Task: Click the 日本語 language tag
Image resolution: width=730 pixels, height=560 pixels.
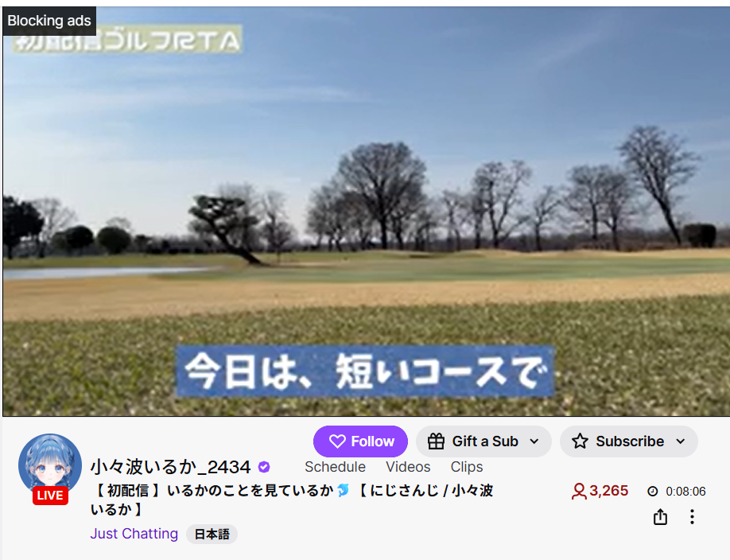Action: 212,534
